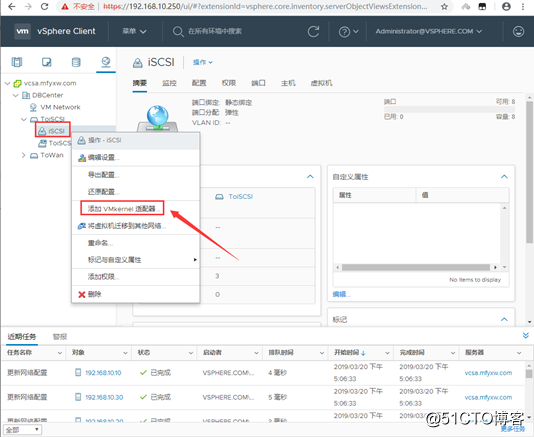This screenshot has height=437, width=534.
Task: Click the search magnifier icon in header
Action: coord(178,32)
